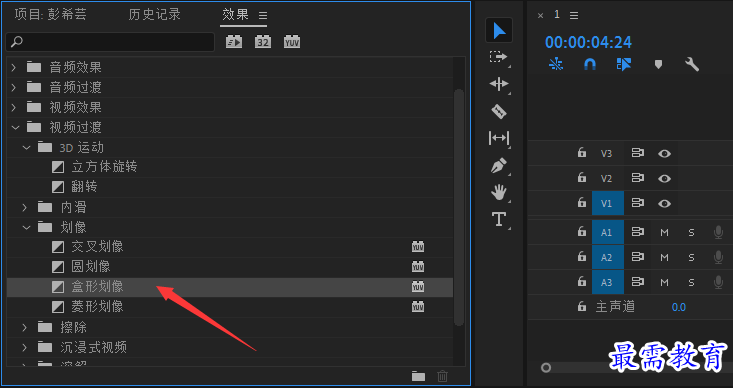The width and height of the screenshot is (733, 388).
Task: Select the 交叉划像 transition
Action: click(97, 247)
